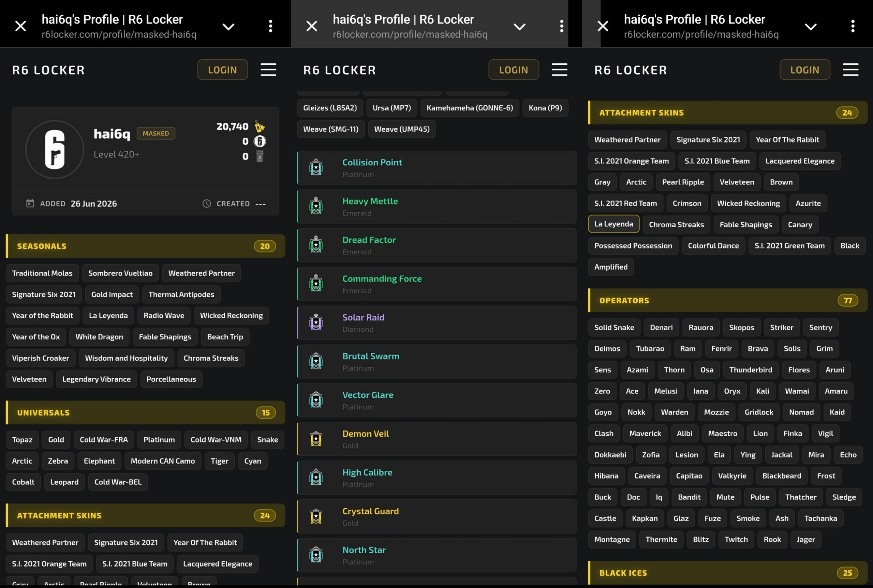873x588 pixels.
Task: Click the hai6q profile avatar logo
Action: (55, 150)
